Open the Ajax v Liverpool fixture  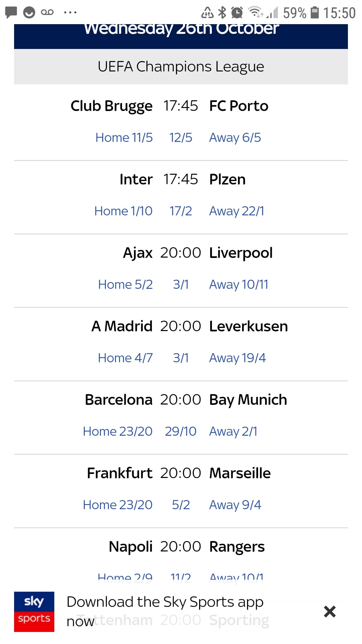click(181, 253)
